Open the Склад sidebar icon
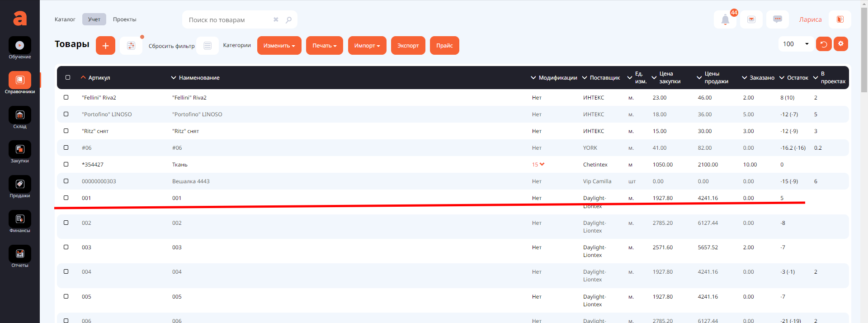The height and width of the screenshot is (323, 868). (20, 115)
